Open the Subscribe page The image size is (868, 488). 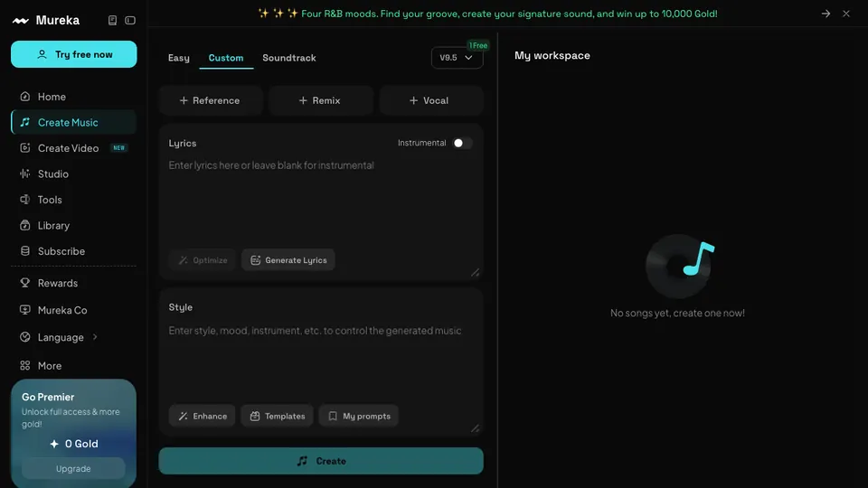pyautogui.click(x=73, y=251)
